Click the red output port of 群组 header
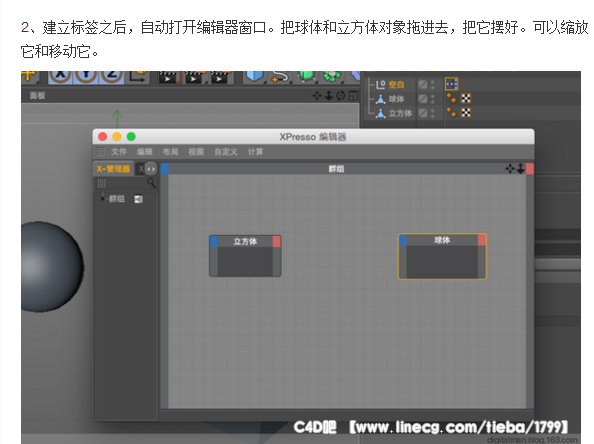This screenshot has height=444, width=594. click(x=530, y=169)
